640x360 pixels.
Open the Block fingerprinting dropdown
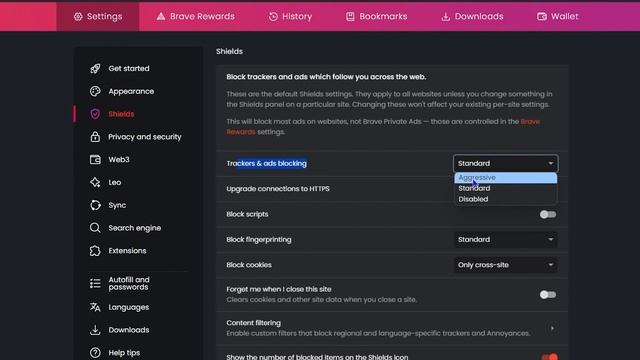click(505, 240)
